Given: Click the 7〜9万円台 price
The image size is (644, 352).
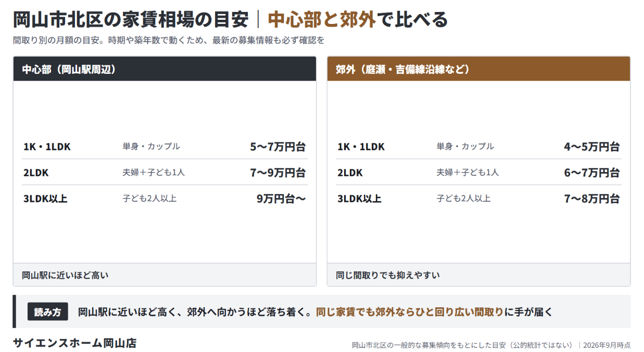Looking at the screenshot, I should click(277, 173).
